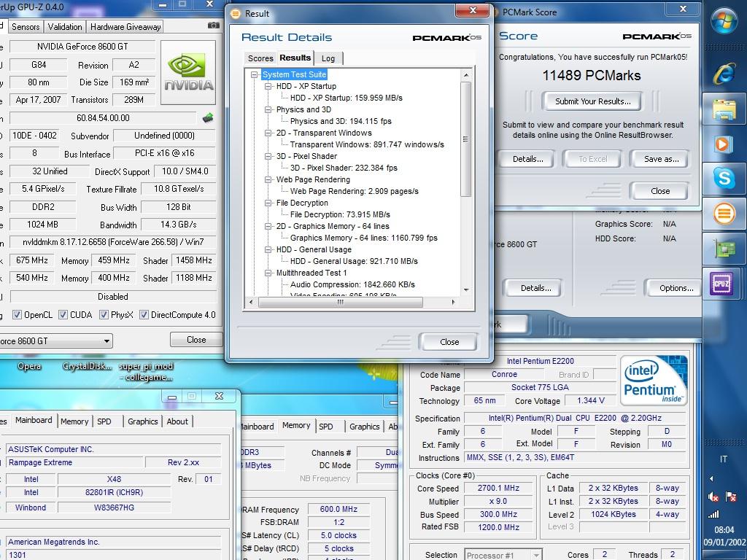The width and height of the screenshot is (747, 560).
Task: Open the Graphics tab beside the About tab
Action: (142, 421)
